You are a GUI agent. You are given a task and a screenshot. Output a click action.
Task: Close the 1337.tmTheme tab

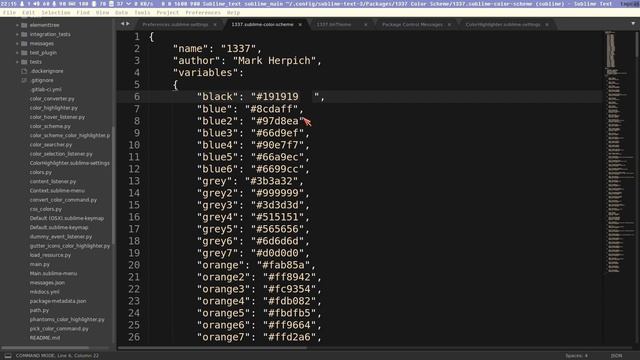click(366, 24)
